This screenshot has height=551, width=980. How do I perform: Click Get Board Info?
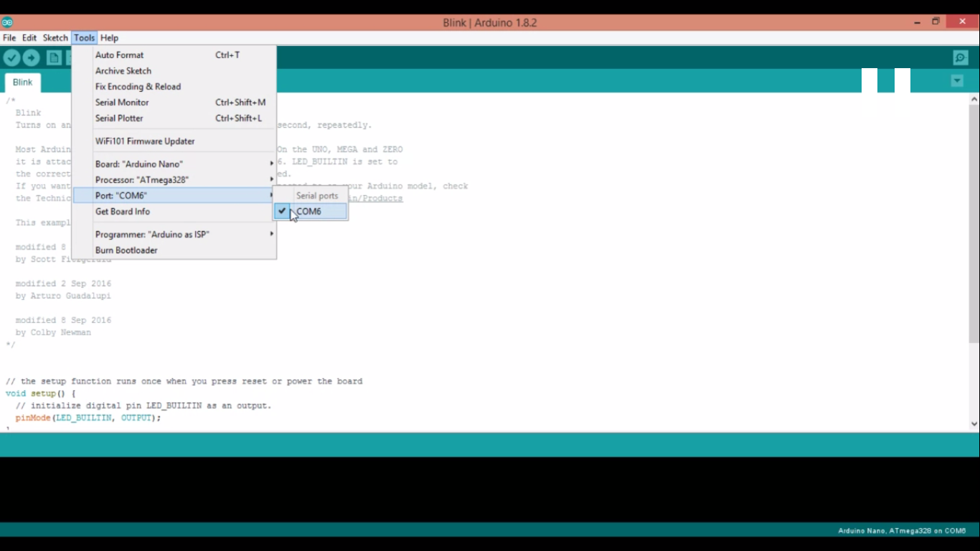pyautogui.click(x=121, y=211)
